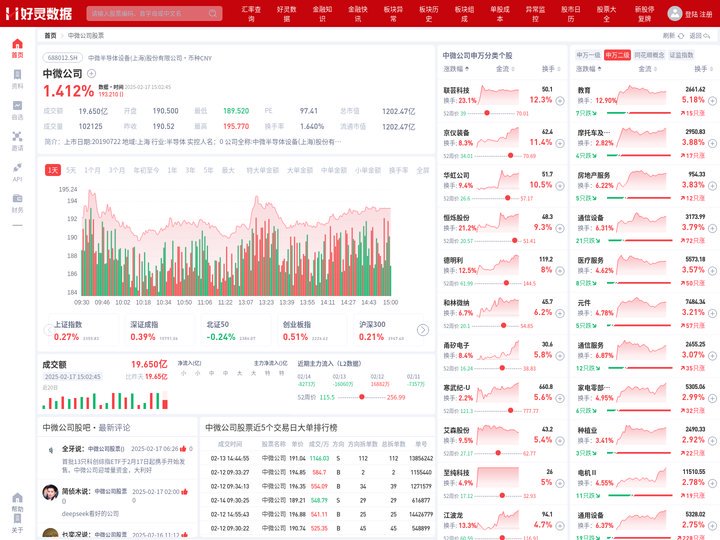Open the 财务 sidebar icon
720x540 pixels.
click(17, 203)
